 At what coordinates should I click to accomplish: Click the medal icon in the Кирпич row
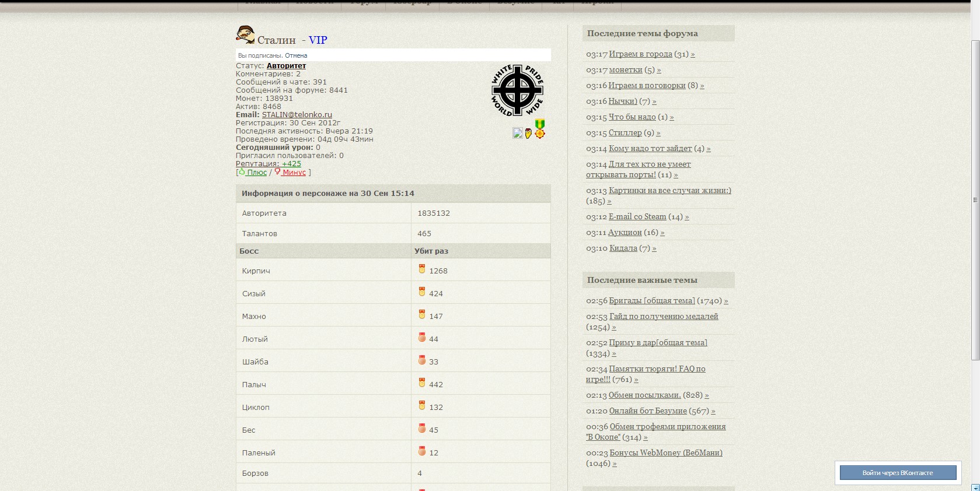pyautogui.click(x=422, y=269)
